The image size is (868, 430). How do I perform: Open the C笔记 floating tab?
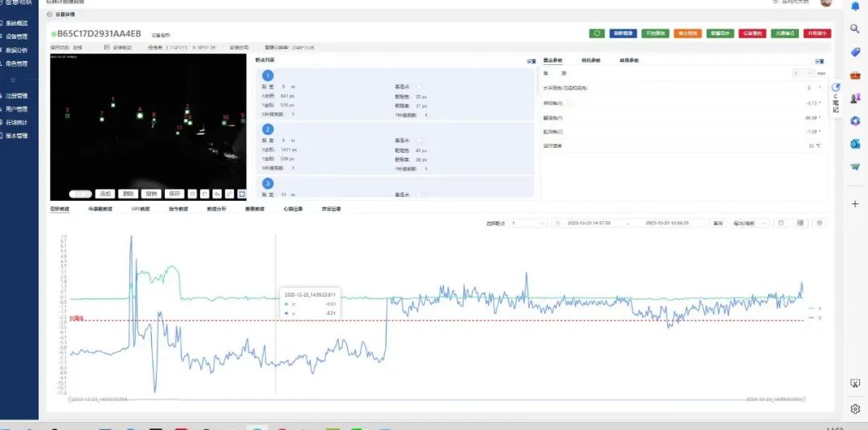pyautogui.click(x=836, y=99)
